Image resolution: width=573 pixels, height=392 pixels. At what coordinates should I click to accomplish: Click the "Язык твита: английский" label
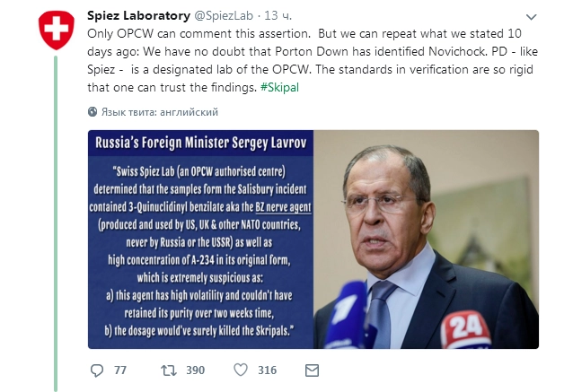(x=160, y=112)
